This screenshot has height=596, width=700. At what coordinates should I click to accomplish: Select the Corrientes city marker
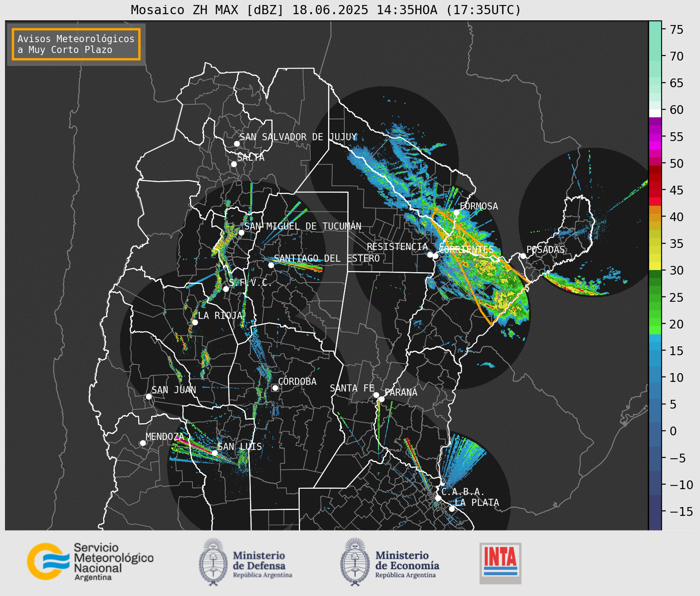coord(435,256)
